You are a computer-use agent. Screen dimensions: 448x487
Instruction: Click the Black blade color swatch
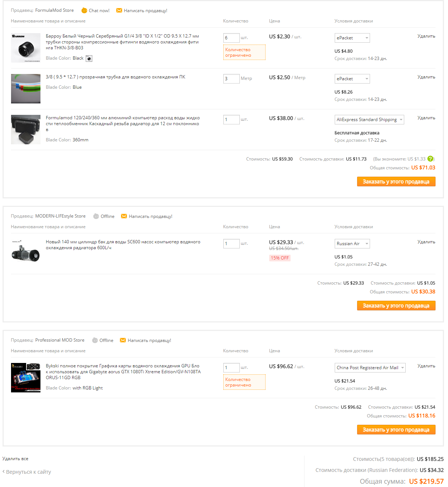[x=89, y=59]
